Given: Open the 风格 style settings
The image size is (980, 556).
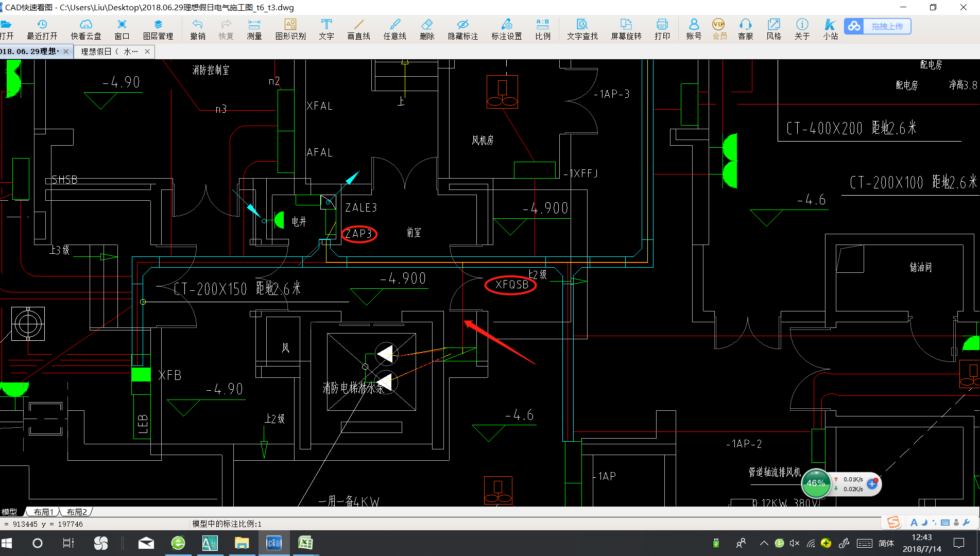Looking at the screenshot, I should (774, 29).
